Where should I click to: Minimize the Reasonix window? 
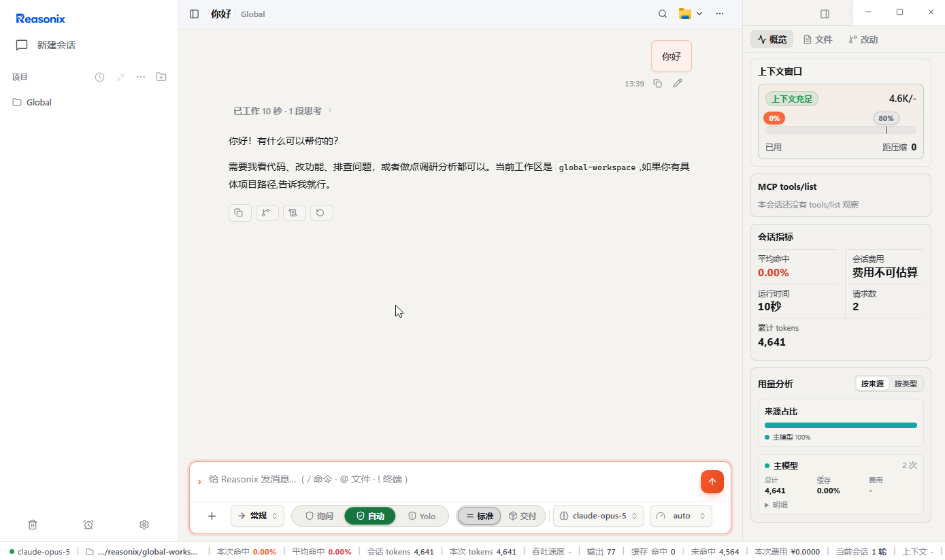[x=868, y=12]
